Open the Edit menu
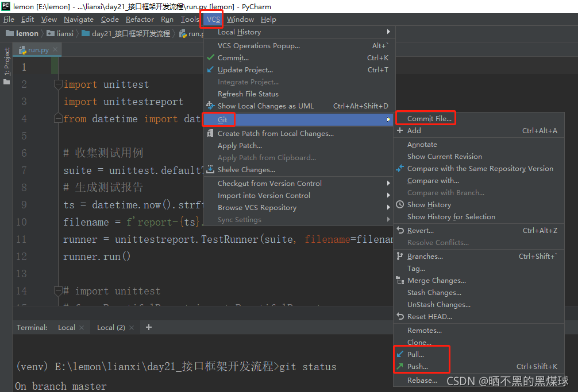The height and width of the screenshot is (392, 578). point(27,20)
